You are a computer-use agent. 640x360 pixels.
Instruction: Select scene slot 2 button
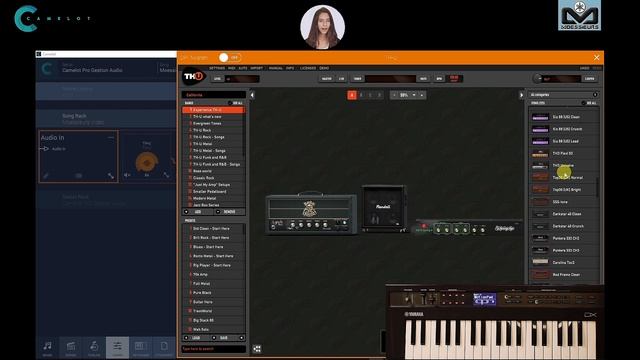361,95
